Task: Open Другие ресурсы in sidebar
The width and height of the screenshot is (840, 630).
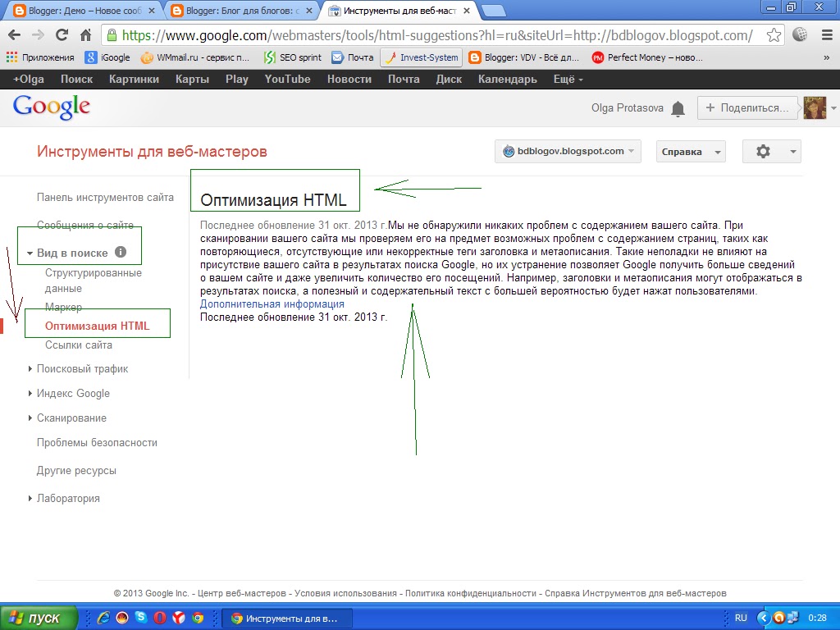Action: (76, 470)
